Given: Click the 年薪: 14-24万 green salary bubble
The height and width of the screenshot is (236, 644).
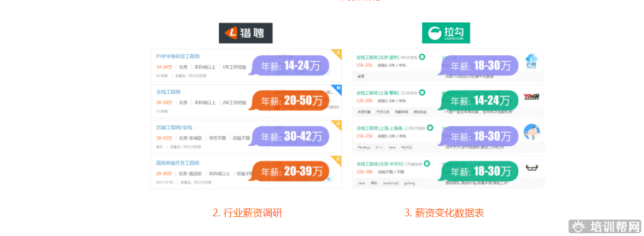Looking at the screenshot, I should pyautogui.click(x=479, y=101).
